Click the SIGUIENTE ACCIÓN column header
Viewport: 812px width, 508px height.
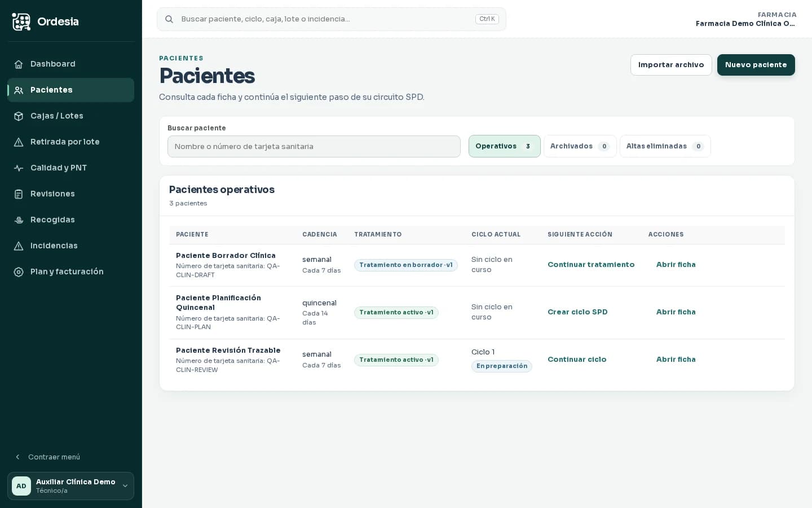pos(580,235)
